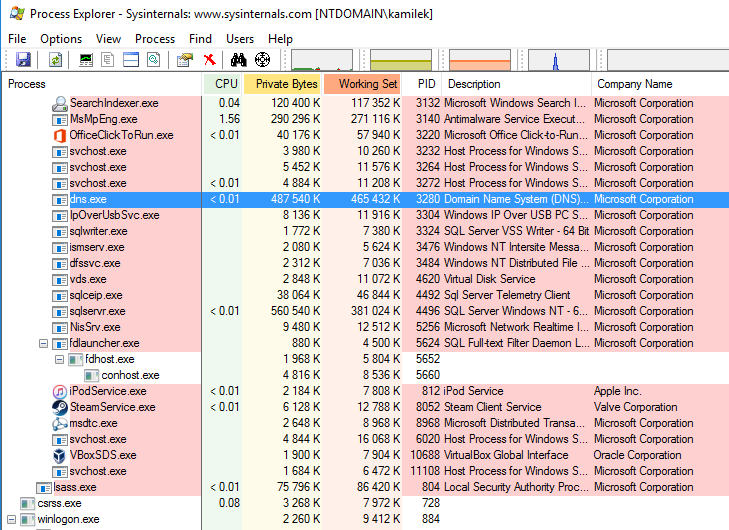Click the VBoxSDS.exe cube icon
729x530 pixels.
60,456
